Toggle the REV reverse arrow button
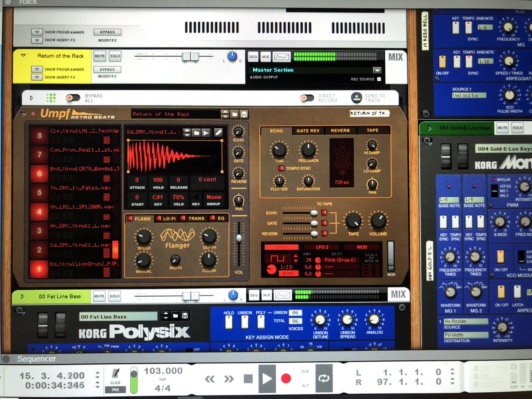The width and height of the screenshot is (532, 399). click(196, 199)
